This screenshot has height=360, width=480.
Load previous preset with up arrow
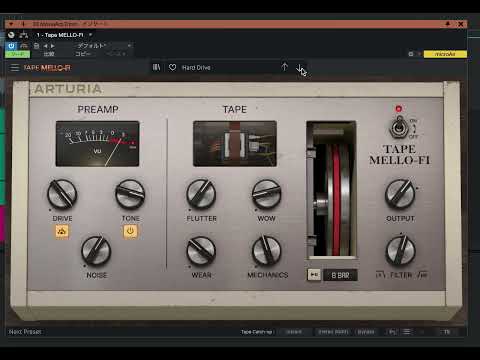point(284,67)
